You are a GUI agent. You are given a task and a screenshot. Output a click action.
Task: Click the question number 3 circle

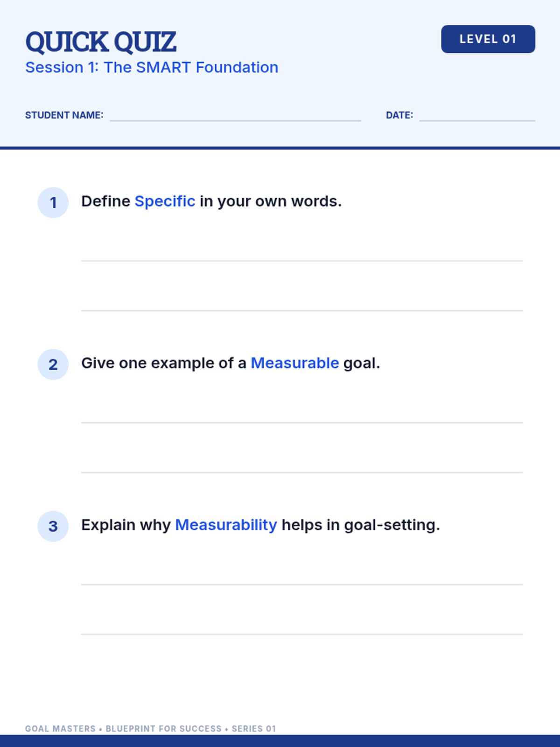[x=53, y=526]
